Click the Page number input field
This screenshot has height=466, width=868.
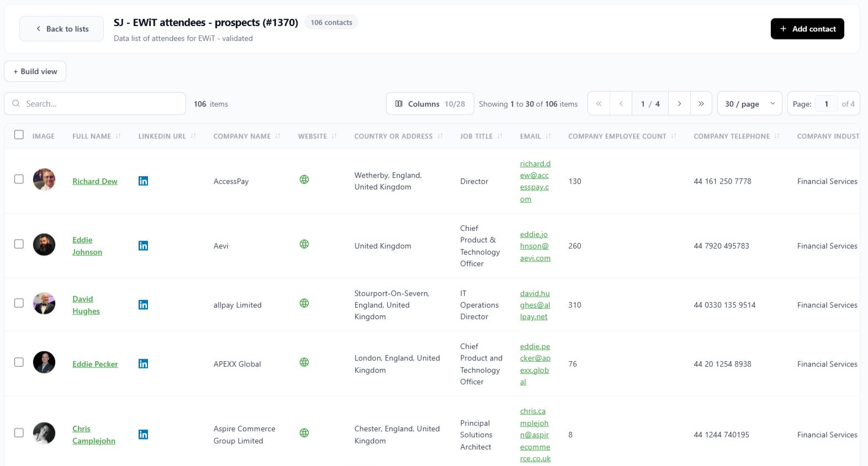click(x=827, y=104)
